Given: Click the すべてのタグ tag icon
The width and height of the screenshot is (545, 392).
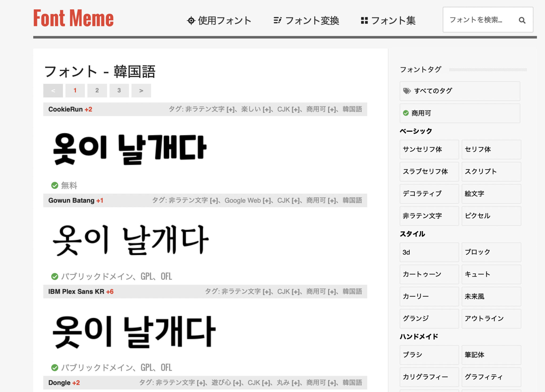Looking at the screenshot, I should (407, 91).
